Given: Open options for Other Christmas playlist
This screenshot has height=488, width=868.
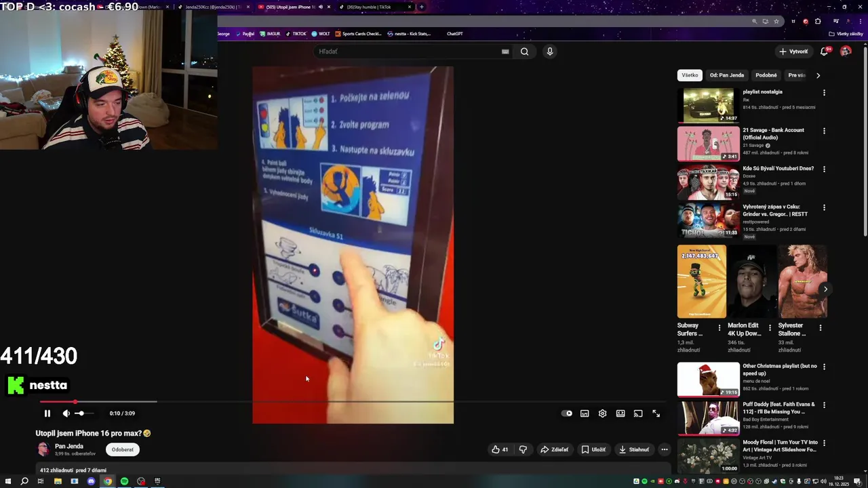Looking at the screenshot, I should pyautogui.click(x=824, y=367).
